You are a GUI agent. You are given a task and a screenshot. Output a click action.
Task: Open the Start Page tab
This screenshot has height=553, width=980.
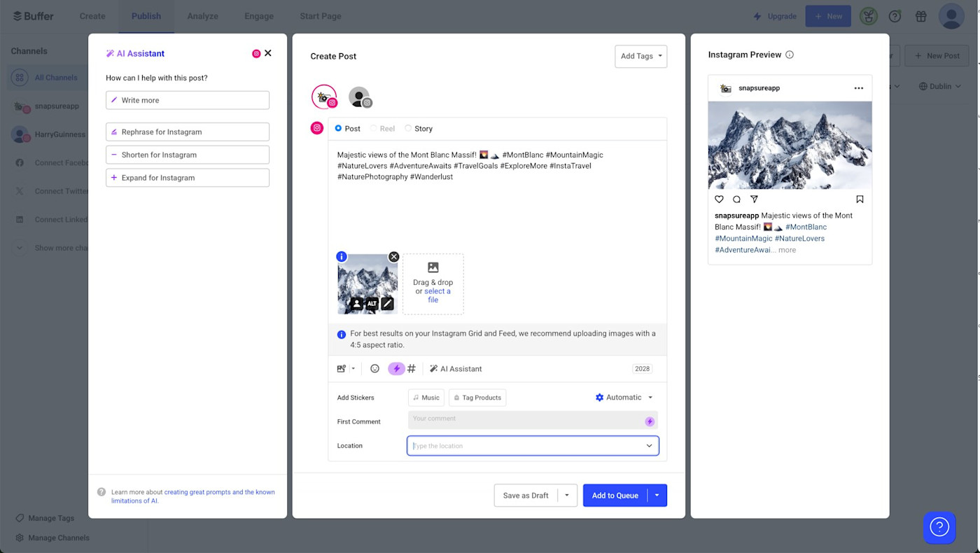coord(321,16)
